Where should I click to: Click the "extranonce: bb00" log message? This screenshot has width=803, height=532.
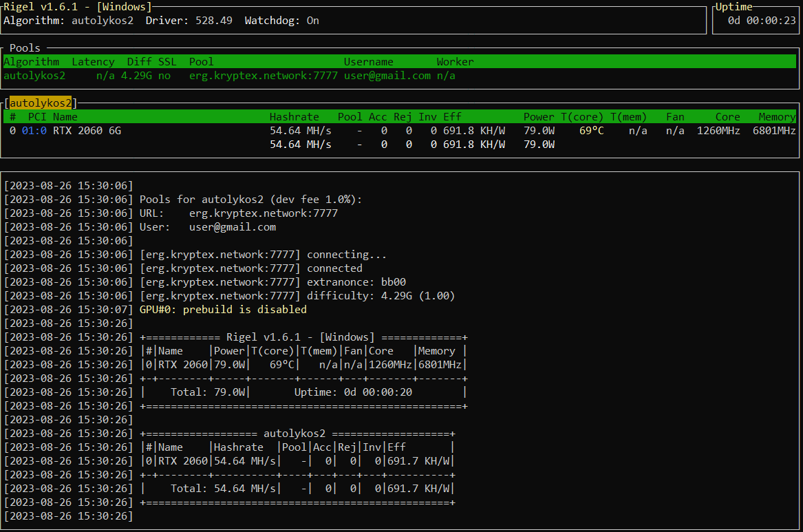[x=356, y=282]
